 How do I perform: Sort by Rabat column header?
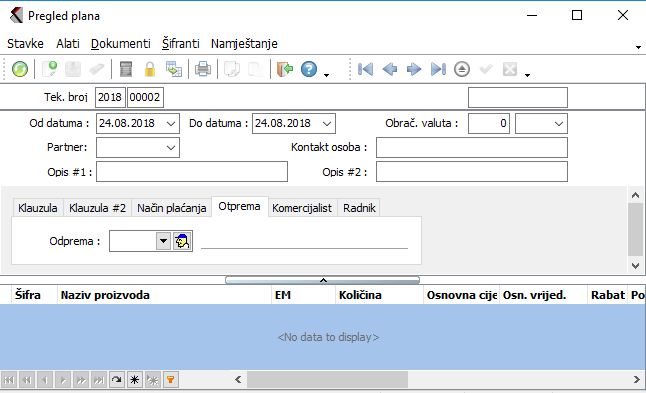[x=607, y=295]
